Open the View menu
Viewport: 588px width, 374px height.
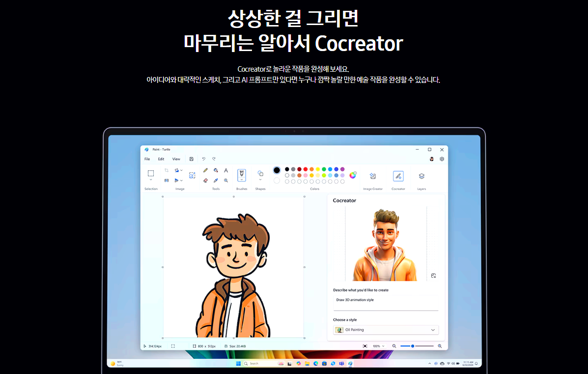(176, 159)
